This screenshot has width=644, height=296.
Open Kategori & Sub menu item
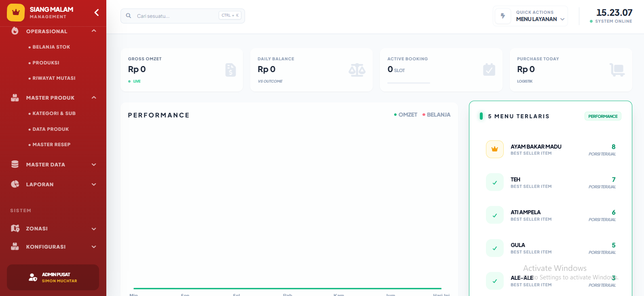click(52, 113)
